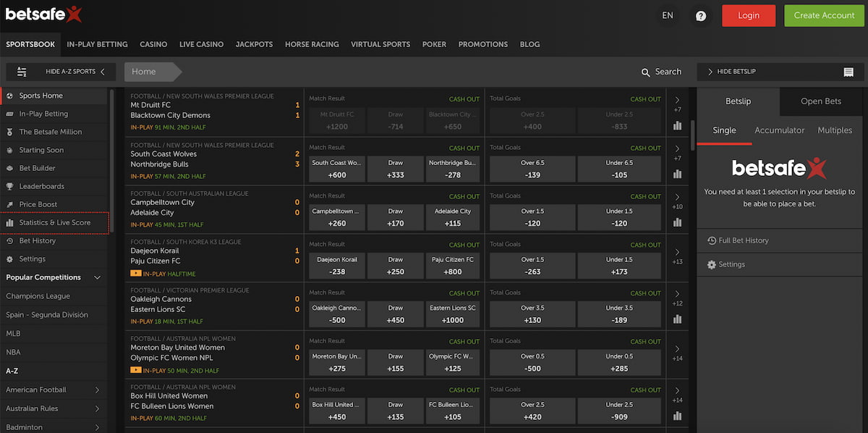
Task: Expand American Football in A-Z list
Action: point(98,390)
